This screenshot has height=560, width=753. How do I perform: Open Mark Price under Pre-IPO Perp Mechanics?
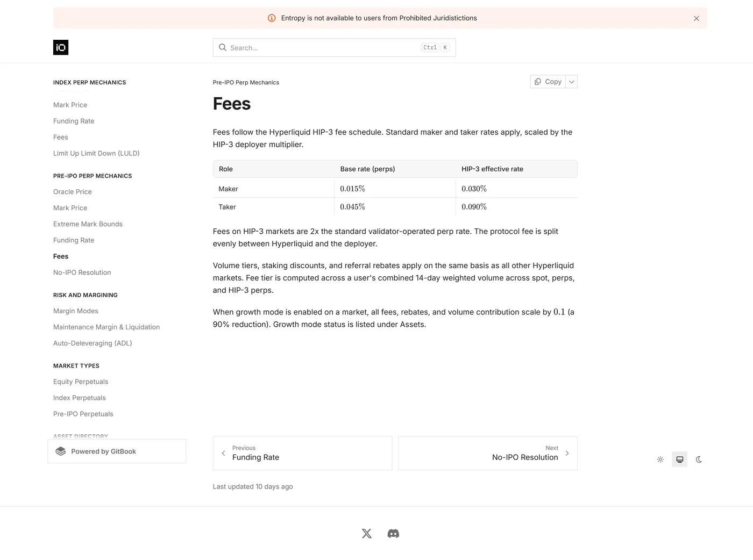(x=70, y=208)
